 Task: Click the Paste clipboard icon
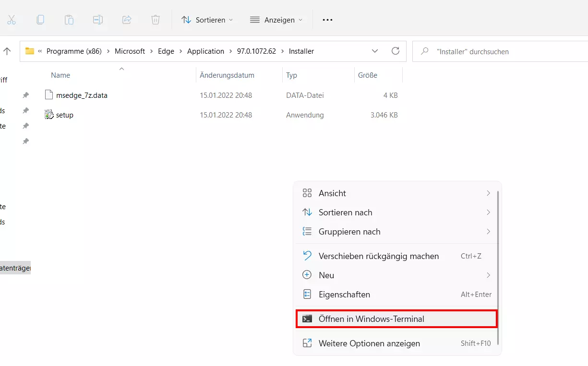[x=69, y=20]
